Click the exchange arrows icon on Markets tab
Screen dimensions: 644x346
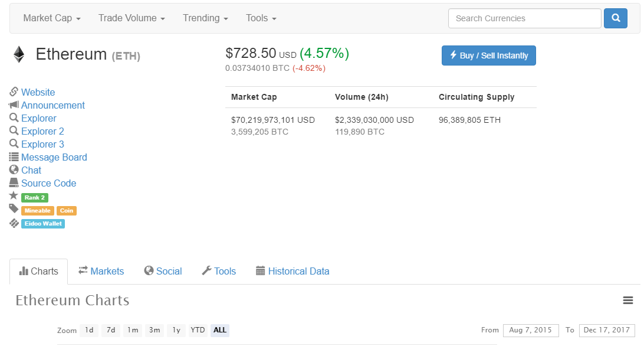point(83,270)
